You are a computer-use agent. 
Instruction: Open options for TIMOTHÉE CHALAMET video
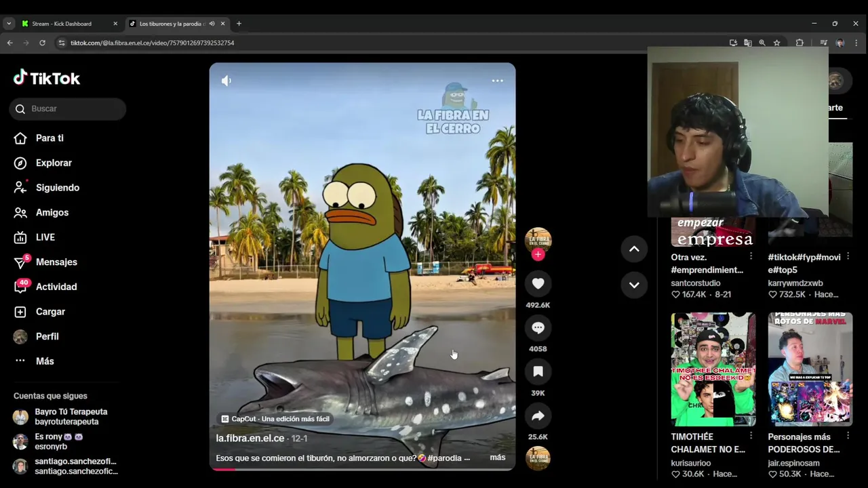coord(751,436)
